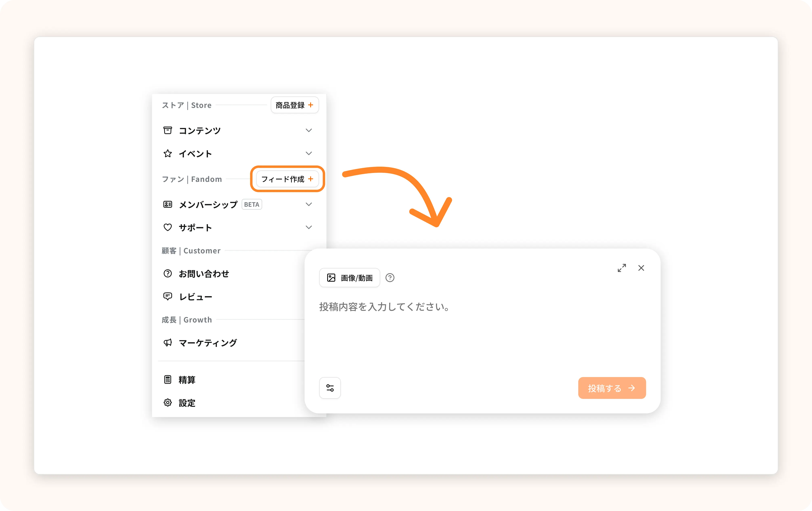Open the 設定 settings menu item
This screenshot has width=812, height=511.
point(187,403)
